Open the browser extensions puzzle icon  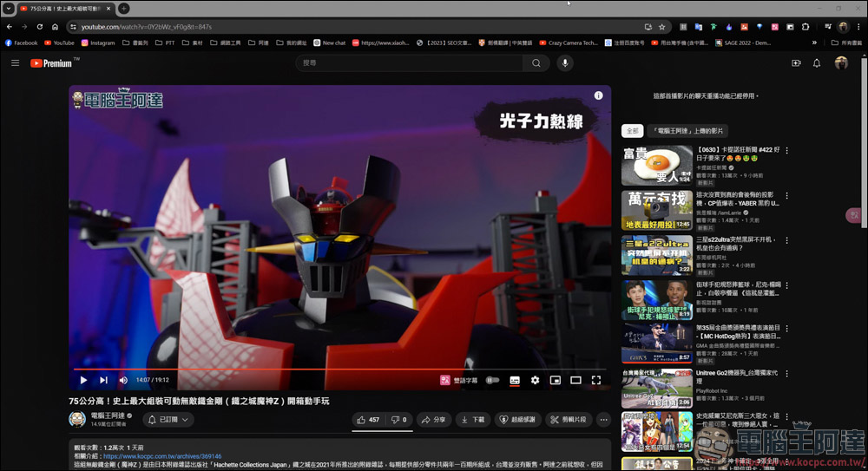pyautogui.click(x=806, y=27)
